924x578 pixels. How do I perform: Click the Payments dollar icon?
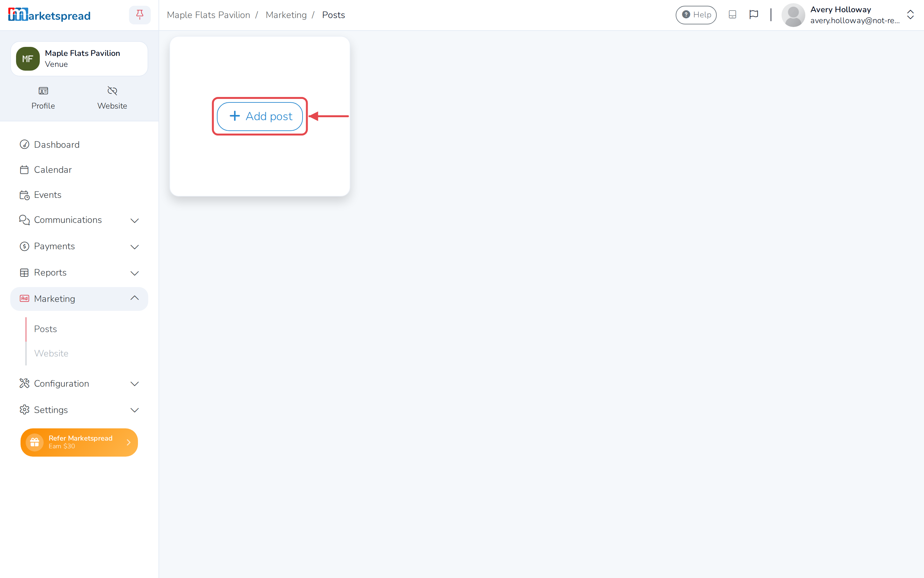tap(24, 246)
